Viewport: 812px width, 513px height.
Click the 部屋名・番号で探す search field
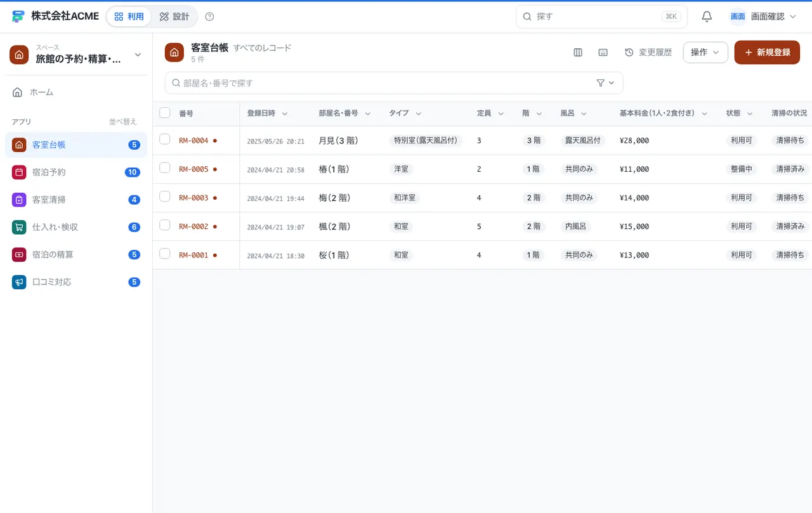pyautogui.click(x=394, y=83)
